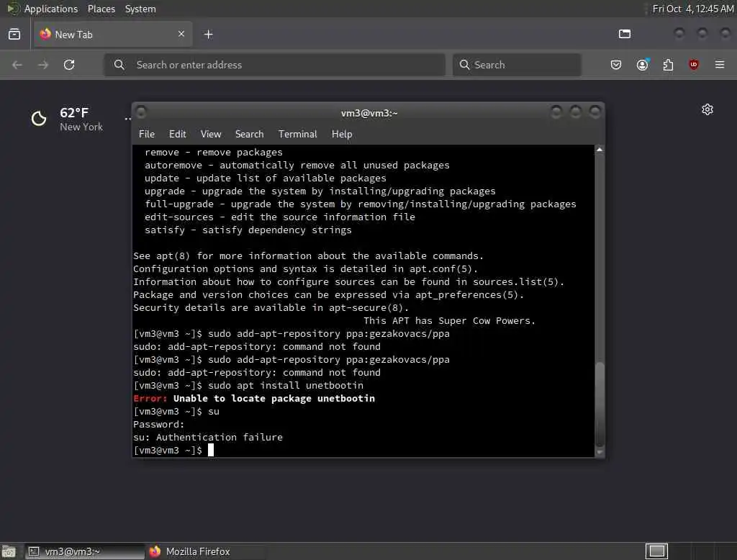Click 'This APT has Super Cow Powers.' text
The width and height of the screenshot is (737, 560).
coord(449,321)
